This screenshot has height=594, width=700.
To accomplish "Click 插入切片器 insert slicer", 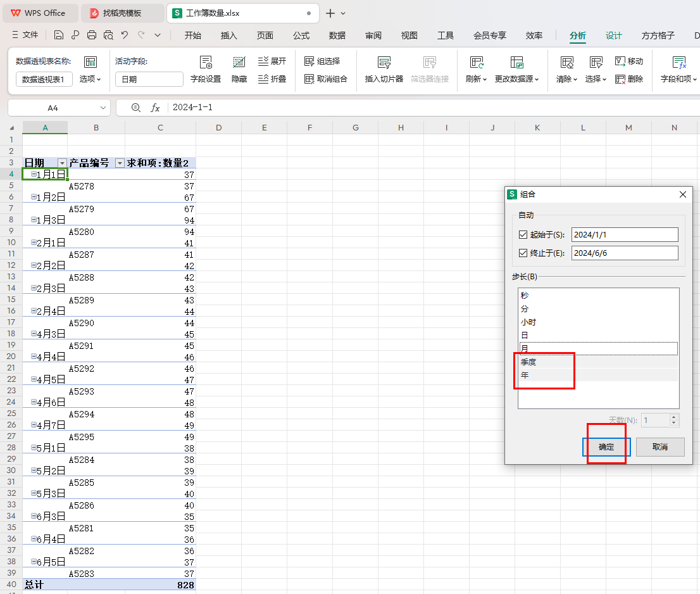I will tap(384, 70).
